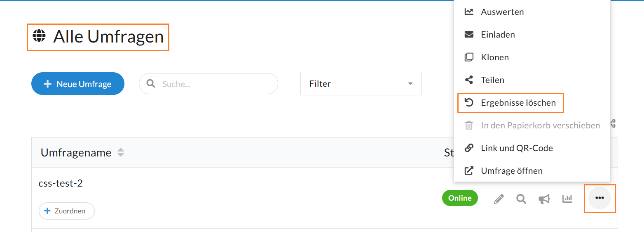Image resolution: width=644 pixels, height=232 pixels.
Task: Click the three-dots more actions button
Action: 600,198
